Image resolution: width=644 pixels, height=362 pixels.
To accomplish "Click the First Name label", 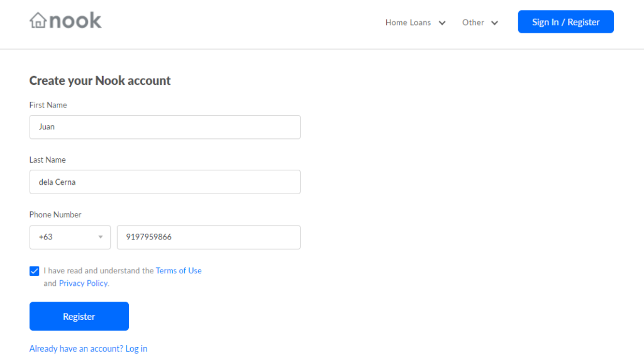I will pyautogui.click(x=48, y=105).
